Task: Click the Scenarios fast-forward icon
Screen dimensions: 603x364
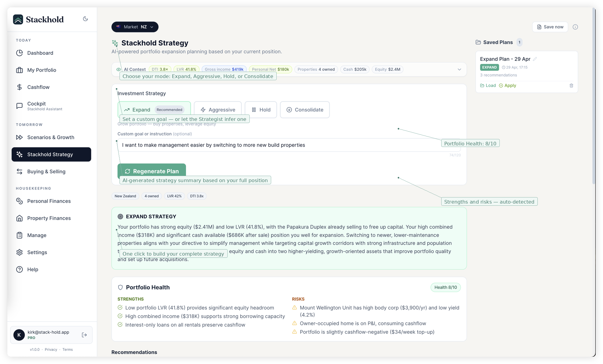Action: pos(20,137)
